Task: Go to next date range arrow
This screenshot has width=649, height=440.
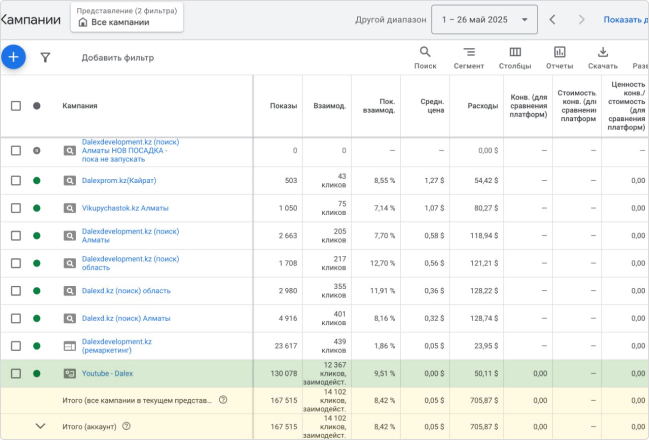Action: pos(580,19)
